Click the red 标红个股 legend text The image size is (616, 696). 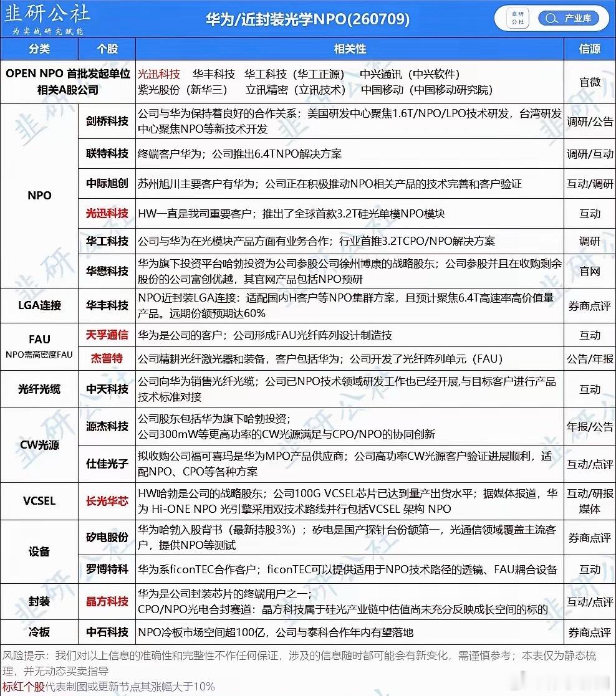pos(23,687)
